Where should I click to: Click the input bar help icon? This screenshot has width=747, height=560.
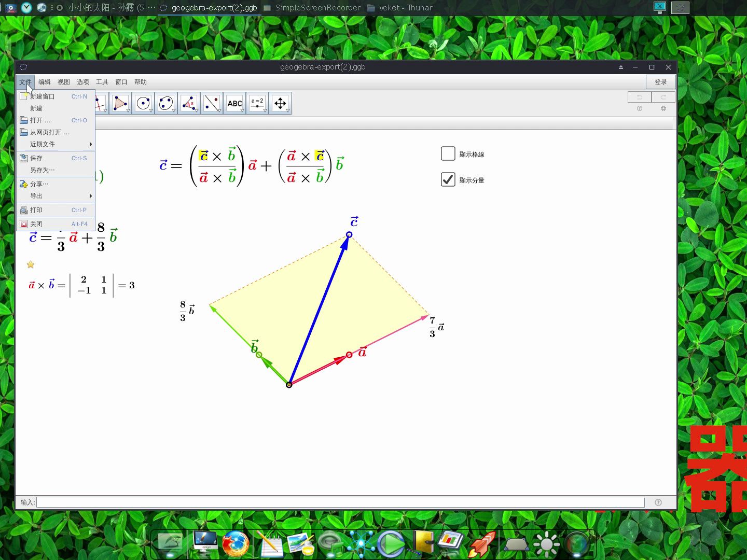[658, 502]
